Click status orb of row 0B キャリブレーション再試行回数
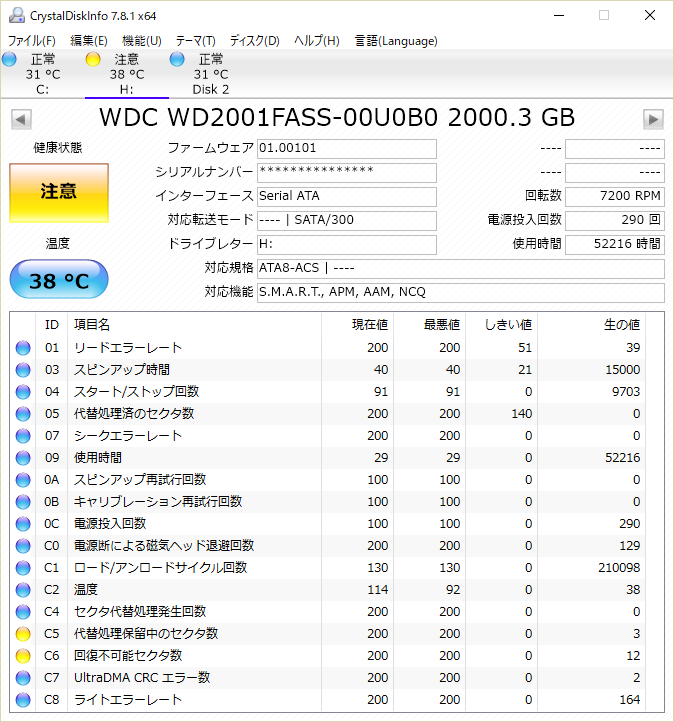The image size is (674, 722). coord(23,502)
